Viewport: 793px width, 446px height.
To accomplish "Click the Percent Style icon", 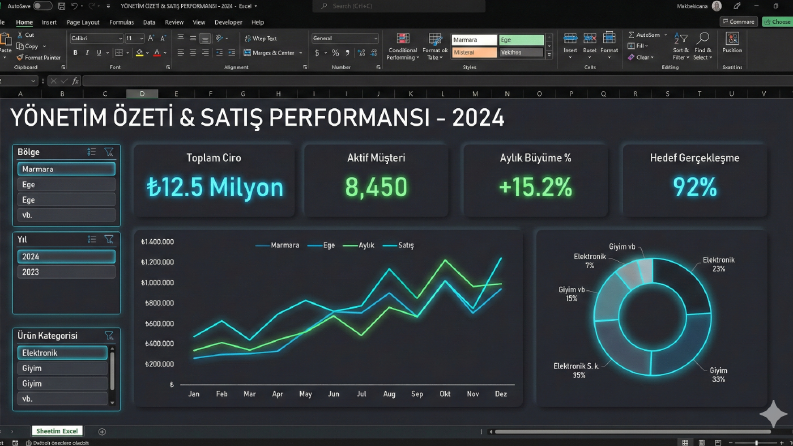I will (x=335, y=53).
